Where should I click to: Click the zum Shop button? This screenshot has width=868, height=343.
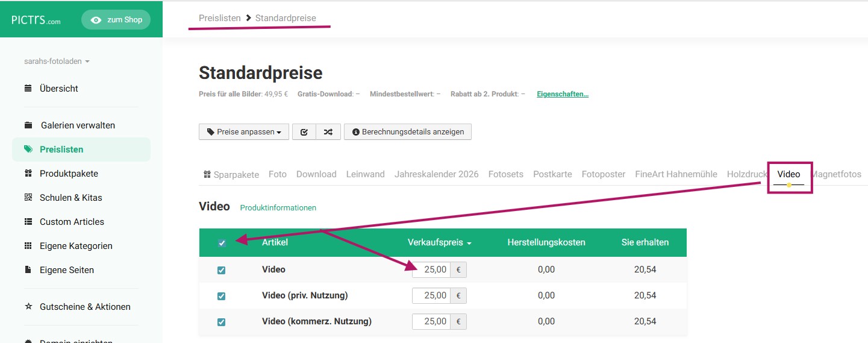(116, 20)
